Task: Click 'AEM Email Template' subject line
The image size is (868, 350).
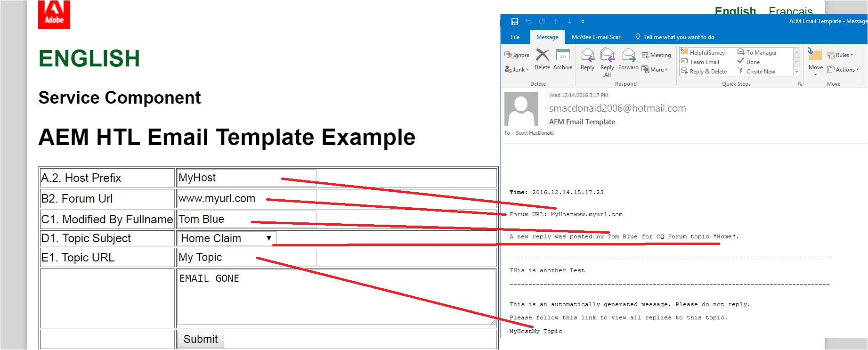Action: tap(582, 122)
